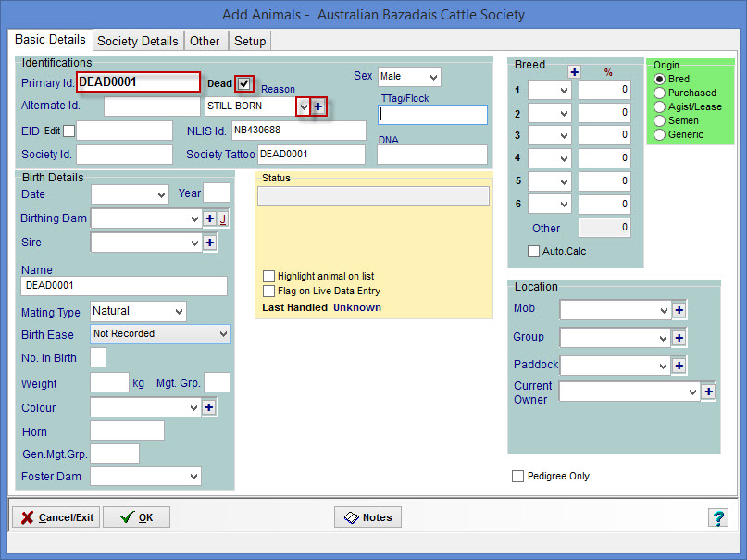Add a new Group with plus icon

[x=679, y=338]
